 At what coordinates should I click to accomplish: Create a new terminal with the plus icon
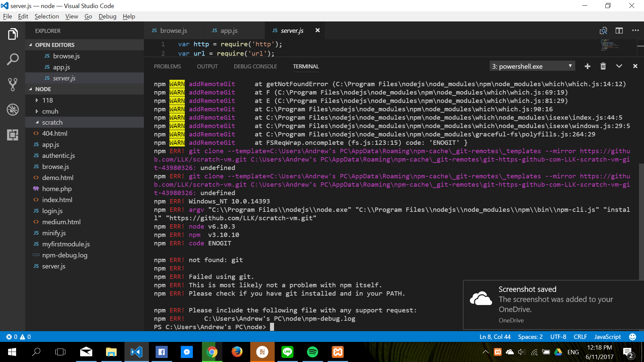pos(587,66)
